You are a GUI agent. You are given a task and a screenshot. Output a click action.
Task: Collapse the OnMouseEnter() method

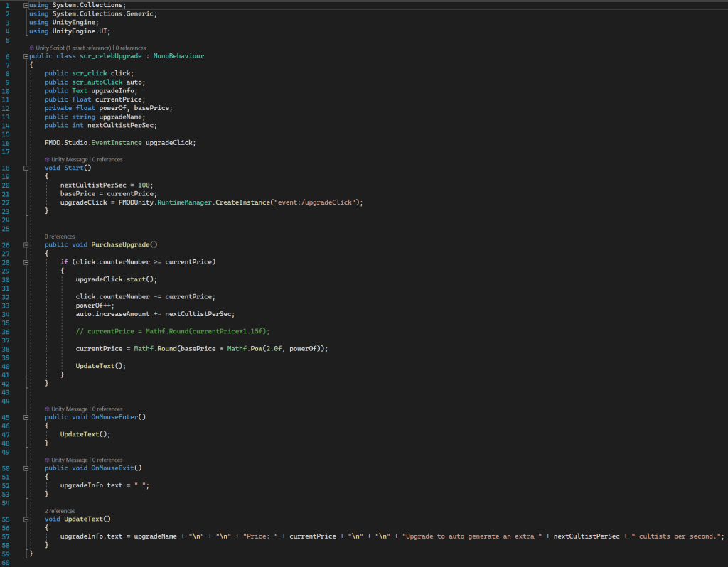26,417
